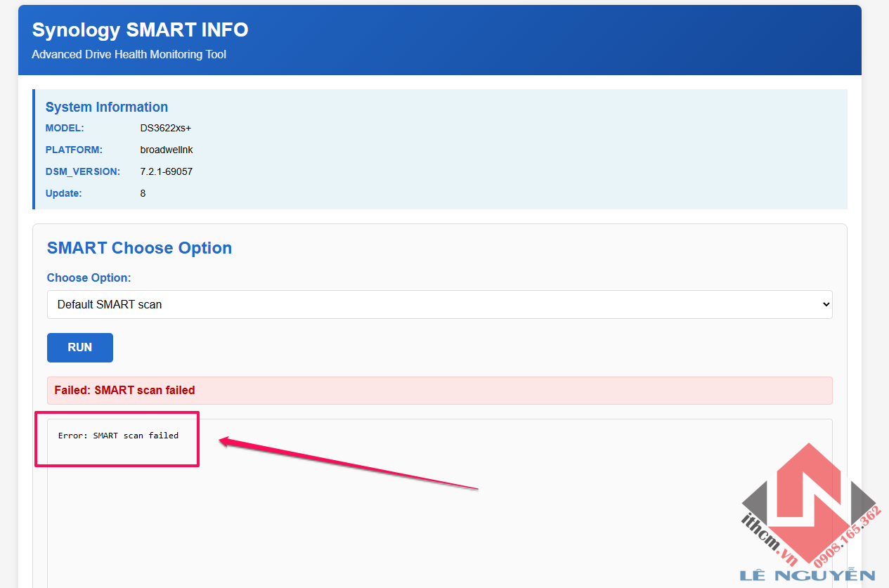Screen dimensions: 889x588
Task: Click the chevron arrow of Choose Option select
Action: (x=825, y=304)
